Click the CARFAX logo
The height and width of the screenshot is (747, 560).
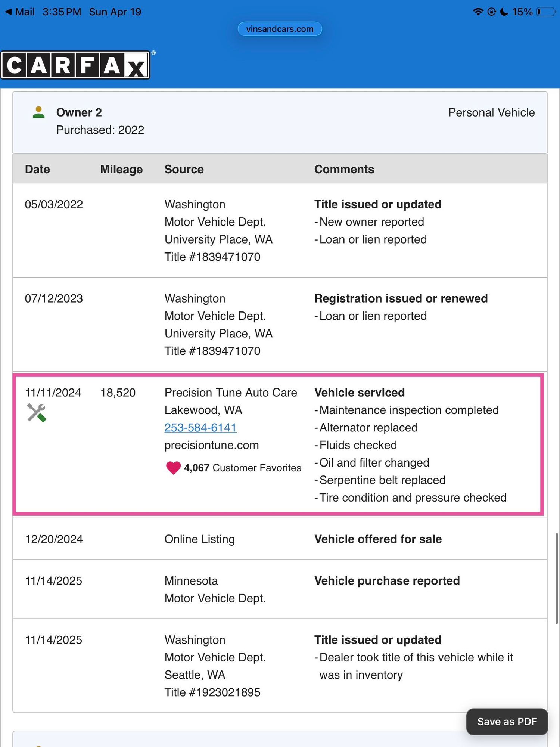coord(75,65)
